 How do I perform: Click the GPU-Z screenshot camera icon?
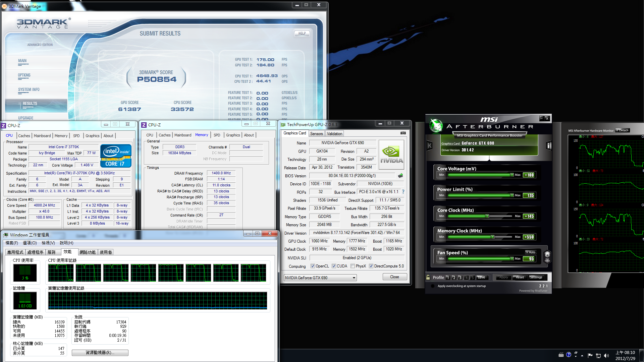click(x=403, y=133)
